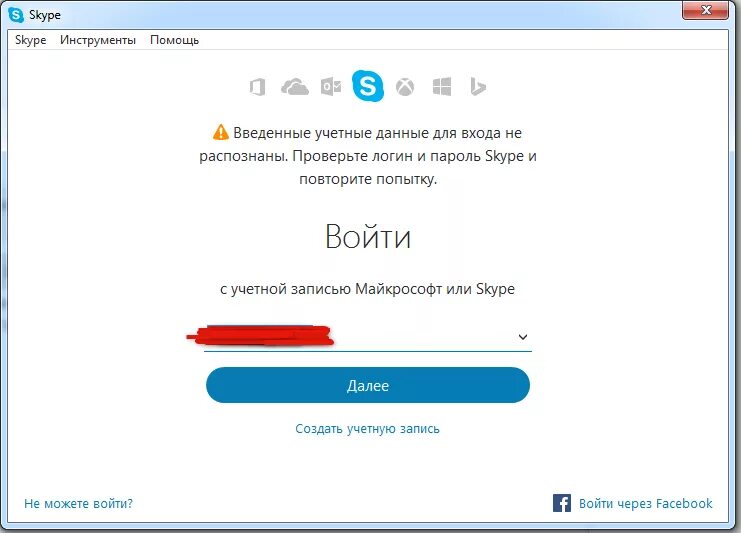Click the Outlook icon
Viewport: 741px width, 533px height.
331,87
